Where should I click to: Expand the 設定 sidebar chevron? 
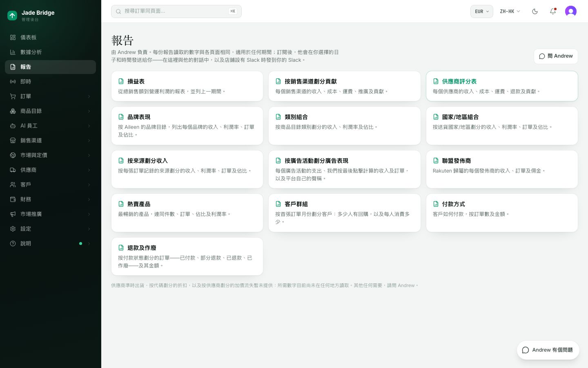(89, 229)
